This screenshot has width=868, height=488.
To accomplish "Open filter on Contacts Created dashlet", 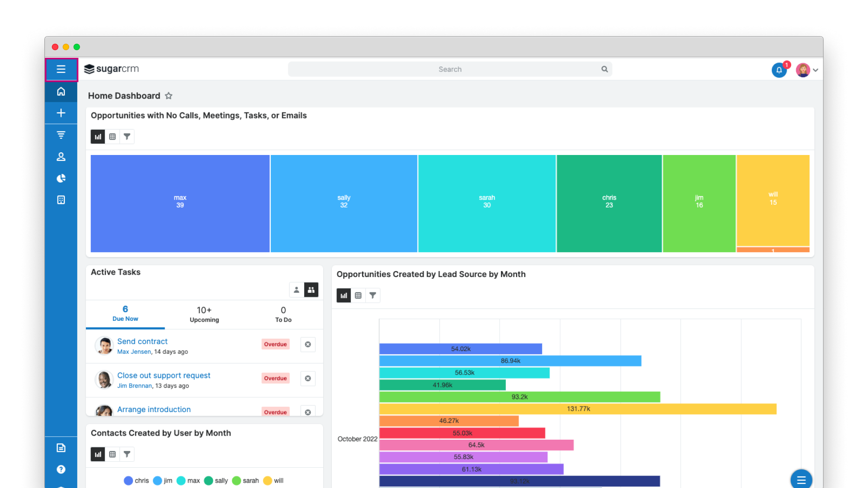I will (x=127, y=454).
